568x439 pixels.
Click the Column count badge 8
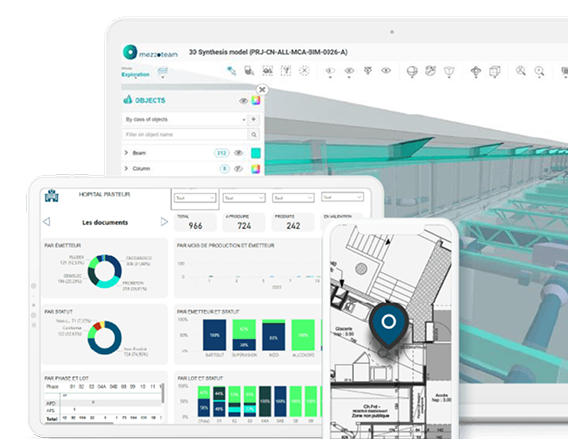[225, 169]
